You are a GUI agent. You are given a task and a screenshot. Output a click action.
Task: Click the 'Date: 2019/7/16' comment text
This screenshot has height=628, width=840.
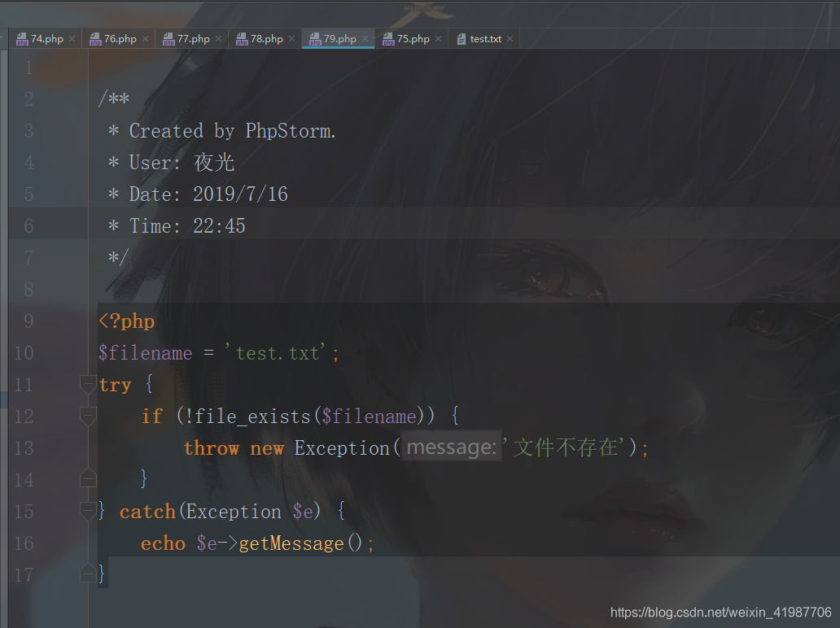pos(208,194)
